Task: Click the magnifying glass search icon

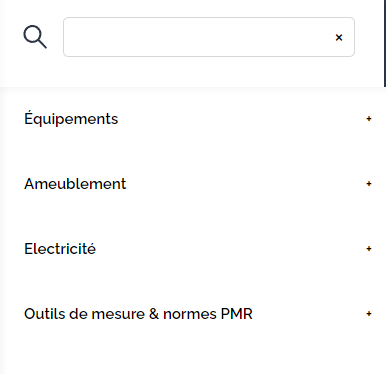Action: click(x=35, y=37)
